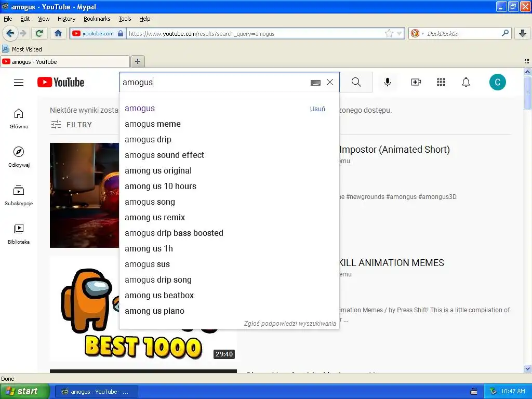Open the YouTube hamburger guide menu
The height and width of the screenshot is (399, 532).
19,83
